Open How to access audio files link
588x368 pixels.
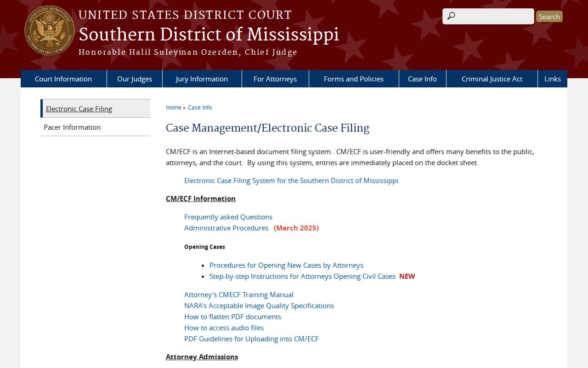point(224,328)
